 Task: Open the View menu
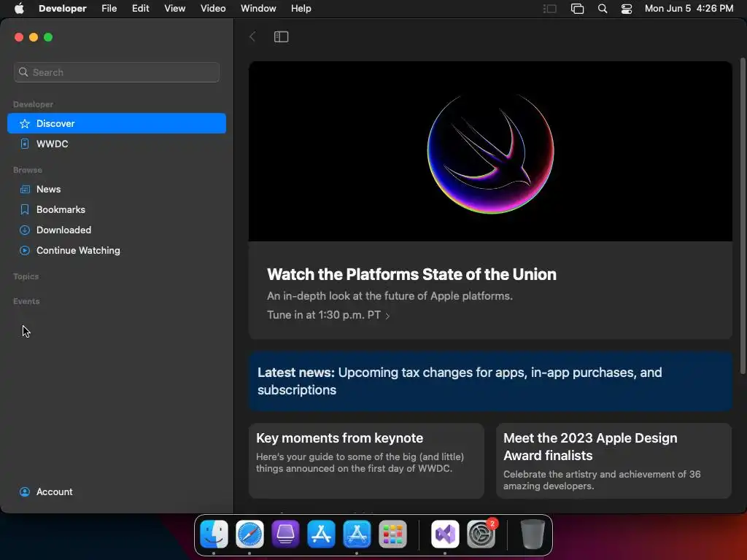175,9
